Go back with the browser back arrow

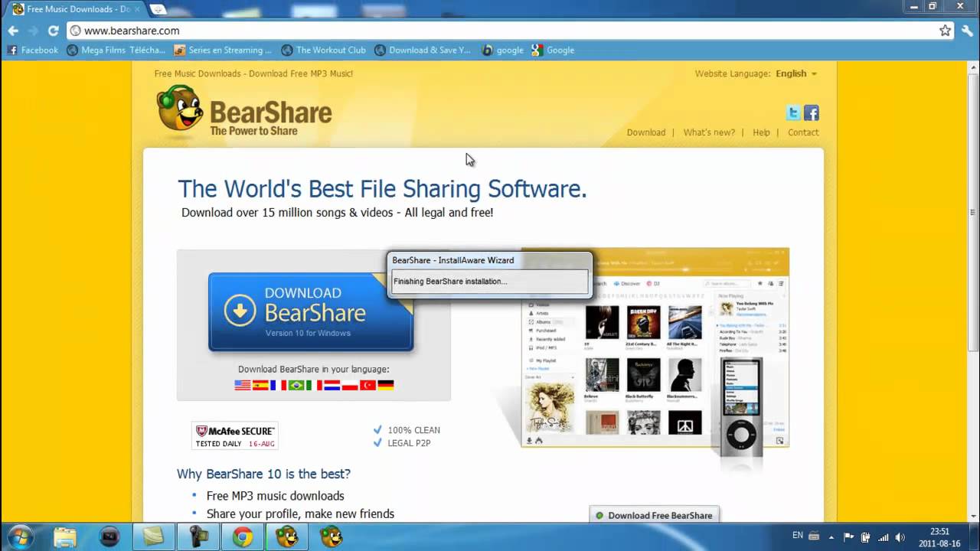(13, 31)
